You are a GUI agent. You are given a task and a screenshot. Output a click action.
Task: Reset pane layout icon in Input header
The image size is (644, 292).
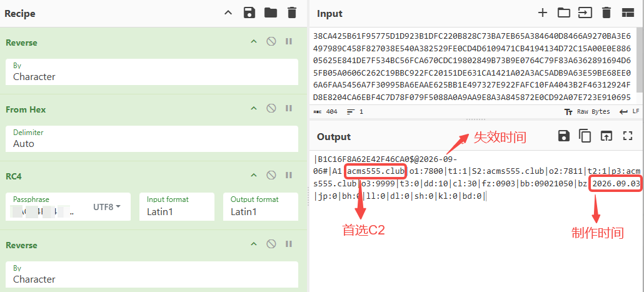[628, 13]
